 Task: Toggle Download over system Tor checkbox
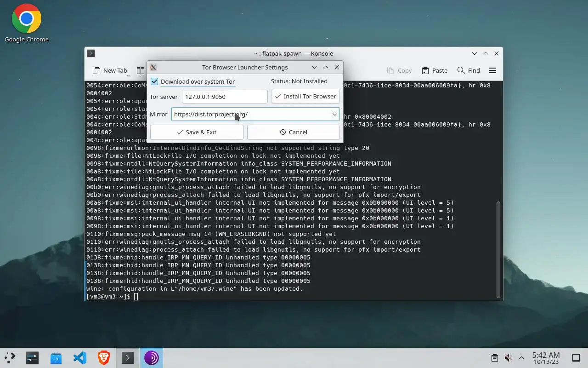coord(154,81)
